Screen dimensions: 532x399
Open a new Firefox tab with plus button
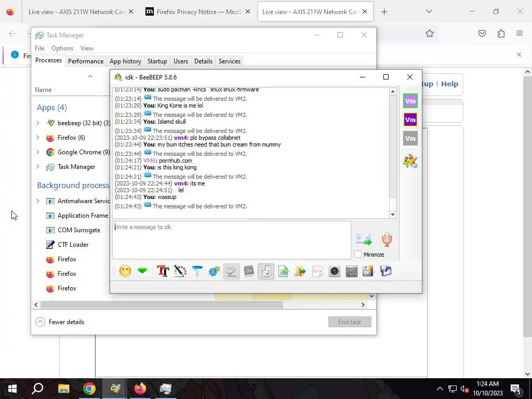384,12
